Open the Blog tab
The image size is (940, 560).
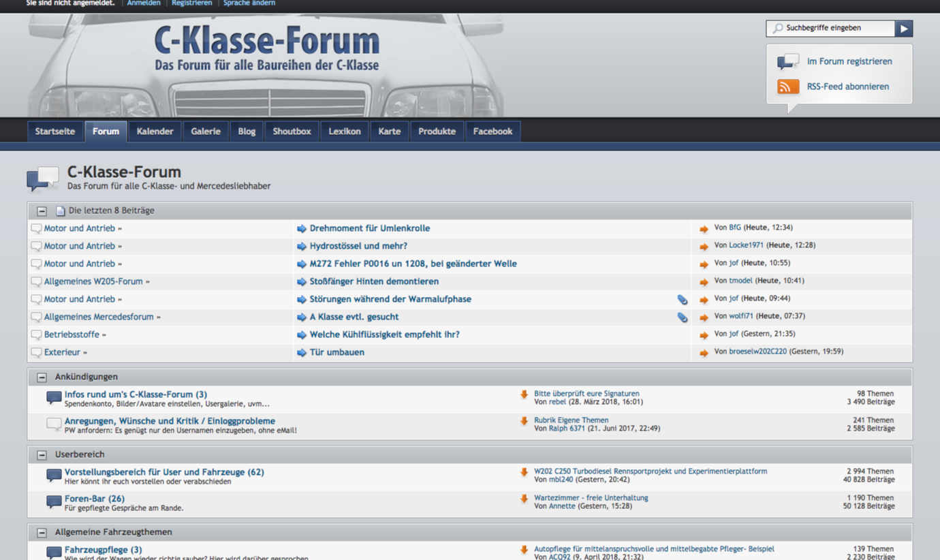247,131
